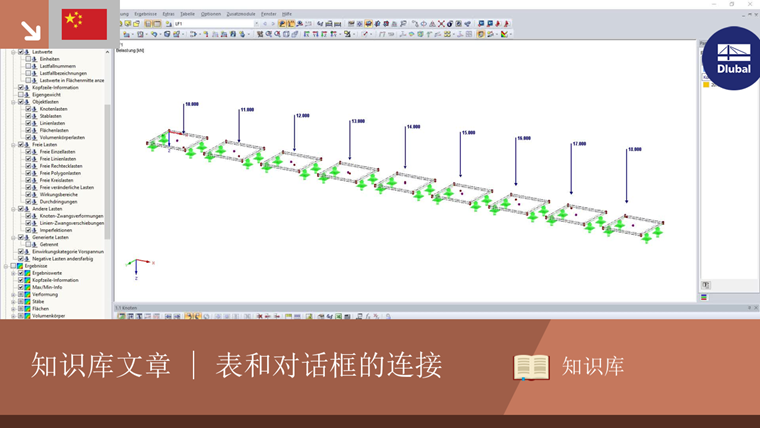Click the navigator tree scrollbar thumb

click(107, 172)
